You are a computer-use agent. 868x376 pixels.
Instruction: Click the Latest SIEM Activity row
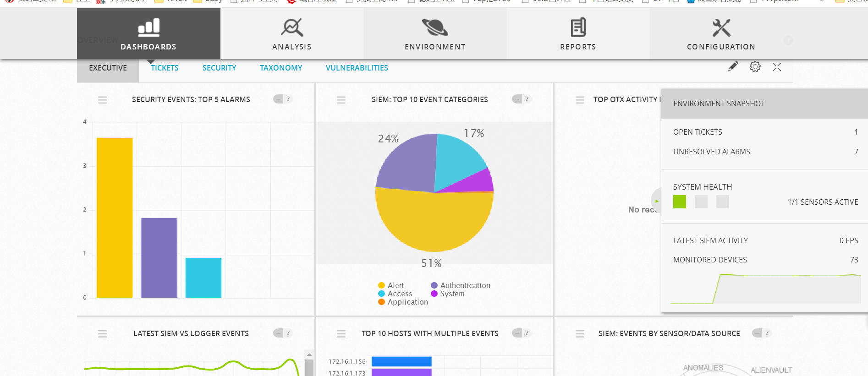[765, 240]
